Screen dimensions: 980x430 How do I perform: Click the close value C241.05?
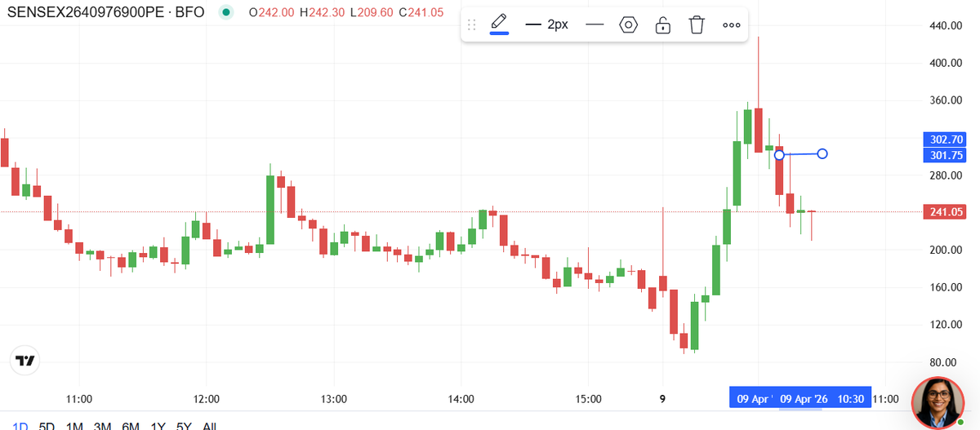coord(421,12)
